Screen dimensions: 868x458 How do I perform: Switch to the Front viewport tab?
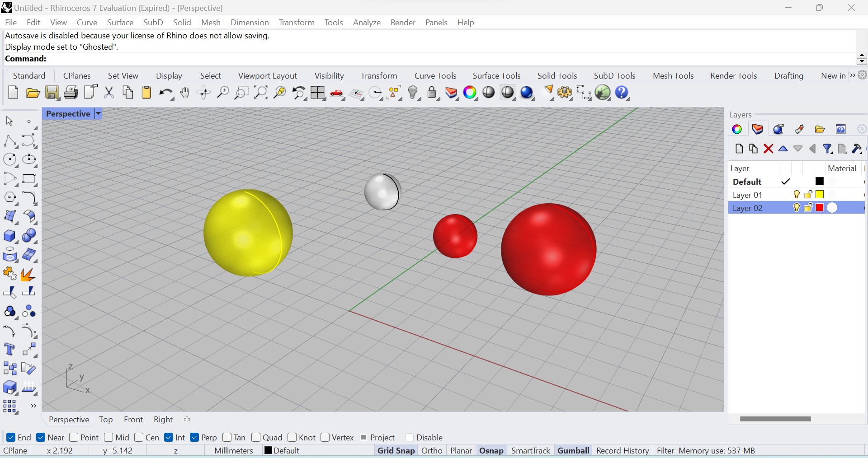(133, 420)
